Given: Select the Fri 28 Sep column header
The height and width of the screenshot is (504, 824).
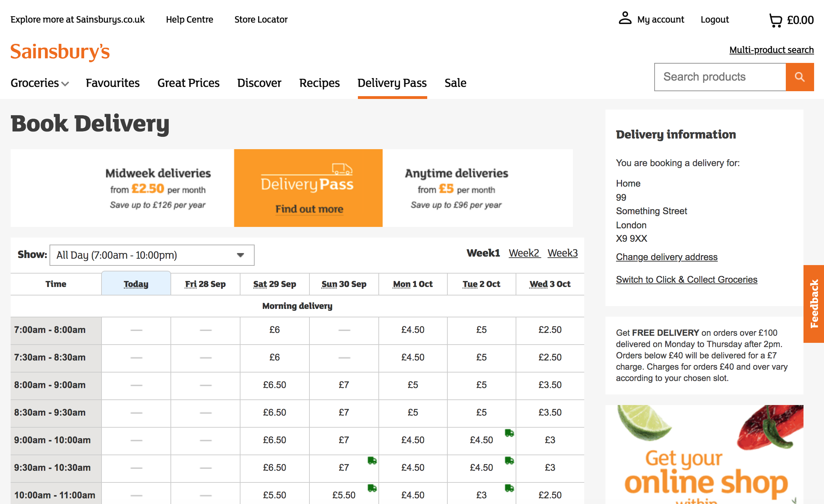Looking at the screenshot, I should [205, 284].
